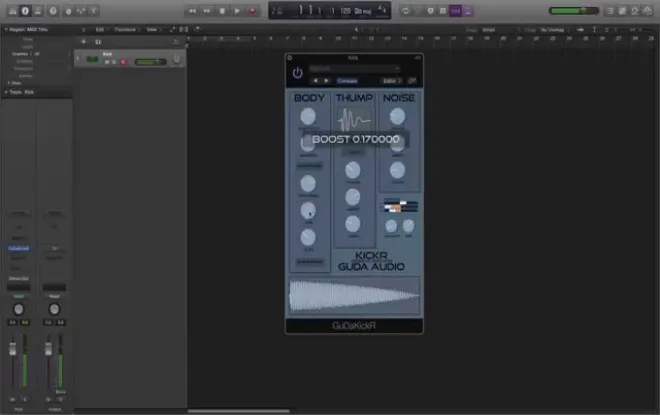Click the Rewind transport button

[192, 11]
